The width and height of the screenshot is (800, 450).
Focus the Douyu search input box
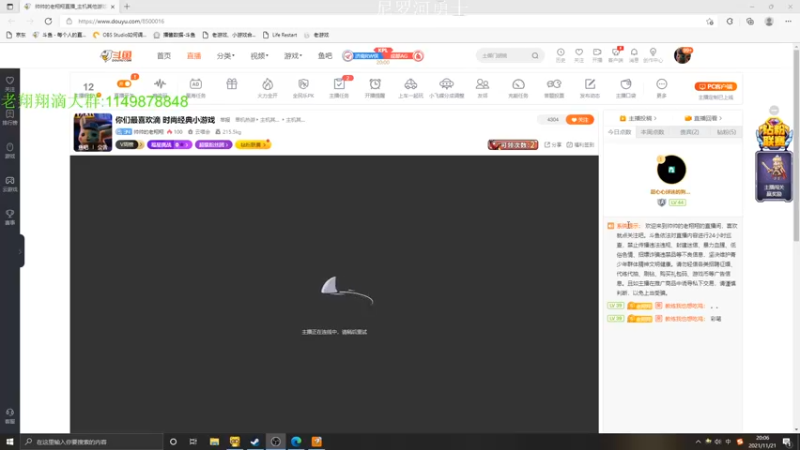pyautogui.click(x=504, y=56)
